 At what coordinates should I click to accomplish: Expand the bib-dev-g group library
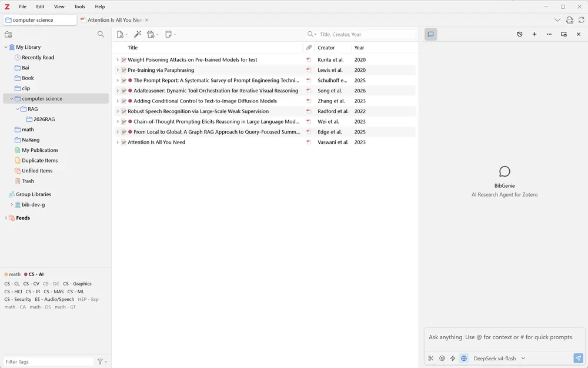tap(12, 205)
